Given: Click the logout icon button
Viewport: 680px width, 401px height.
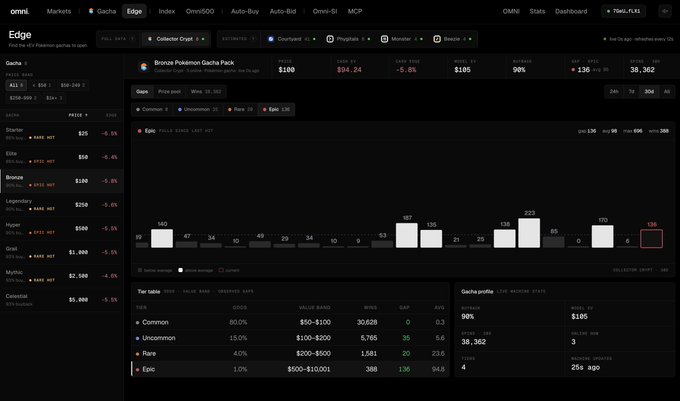Looking at the screenshot, I should (x=664, y=11).
